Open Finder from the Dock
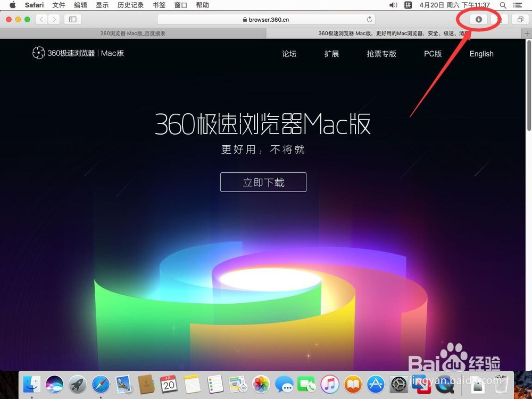 (x=32, y=385)
